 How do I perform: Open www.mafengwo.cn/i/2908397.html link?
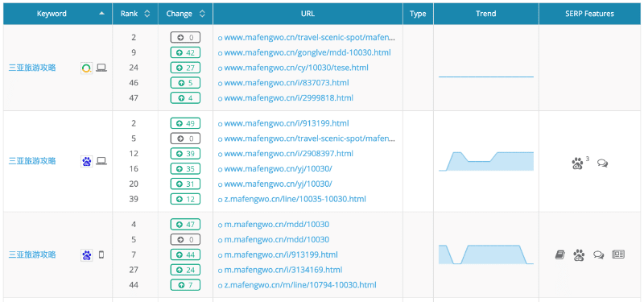click(288, 154)
